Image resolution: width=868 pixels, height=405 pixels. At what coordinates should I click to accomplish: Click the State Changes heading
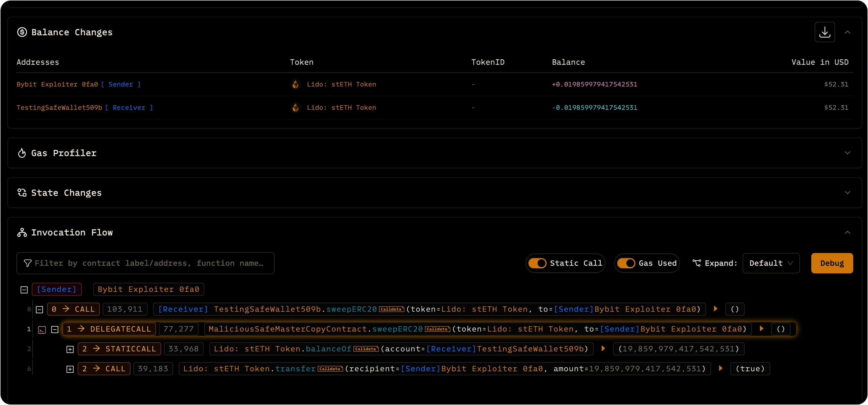pyautogui.click(x=66, y=193)
